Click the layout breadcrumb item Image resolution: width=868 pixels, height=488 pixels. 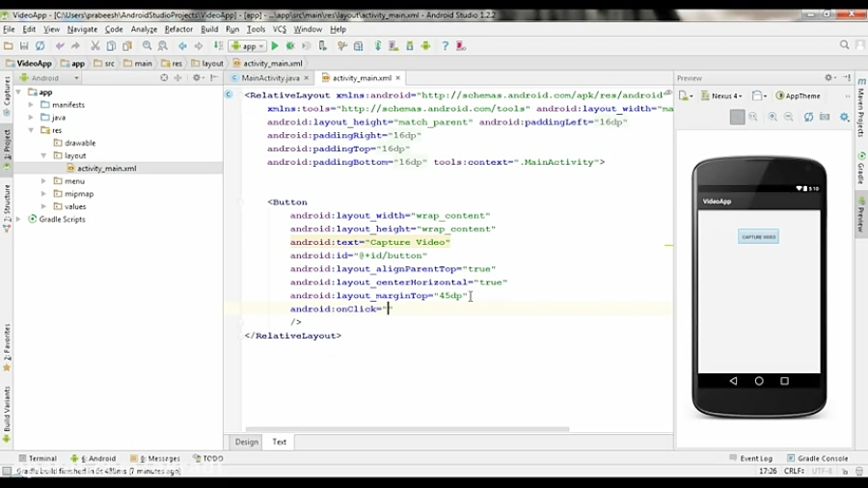click(x=207, y=63)
